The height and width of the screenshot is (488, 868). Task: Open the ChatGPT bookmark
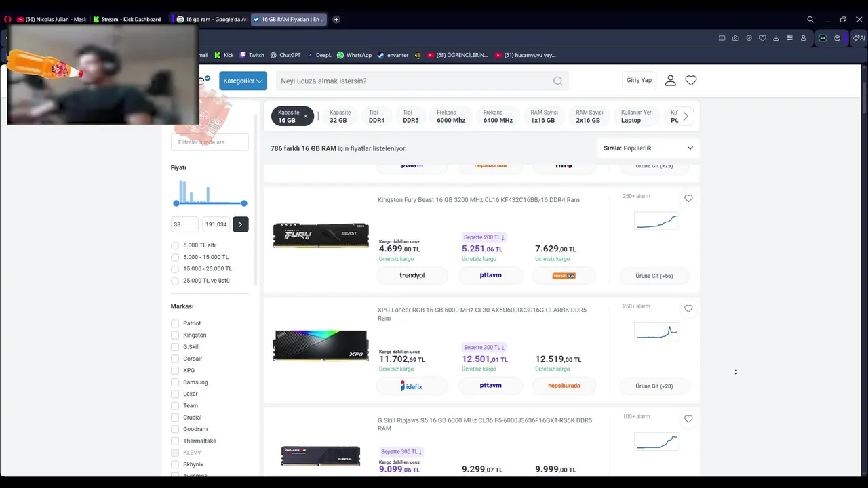285,55
